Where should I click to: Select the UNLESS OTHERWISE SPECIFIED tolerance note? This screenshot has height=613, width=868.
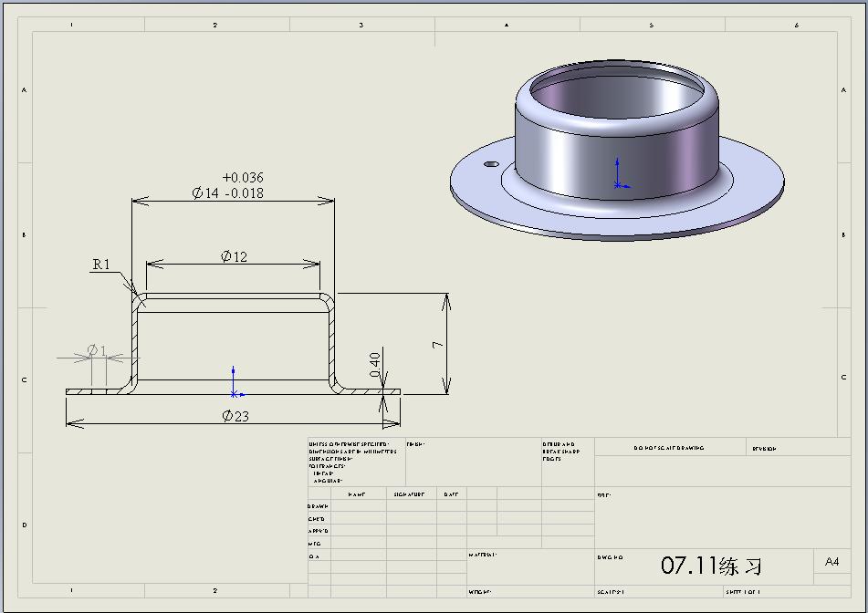352,462
